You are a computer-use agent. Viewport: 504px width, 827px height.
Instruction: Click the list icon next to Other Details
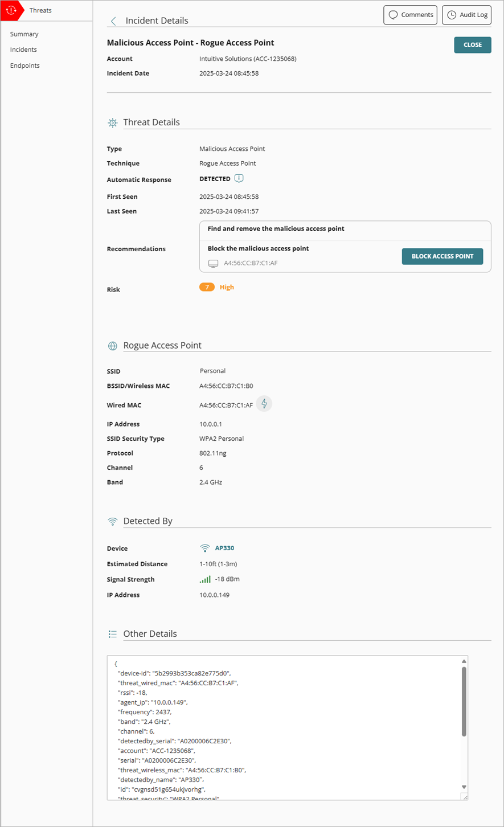tap(113, 633)
